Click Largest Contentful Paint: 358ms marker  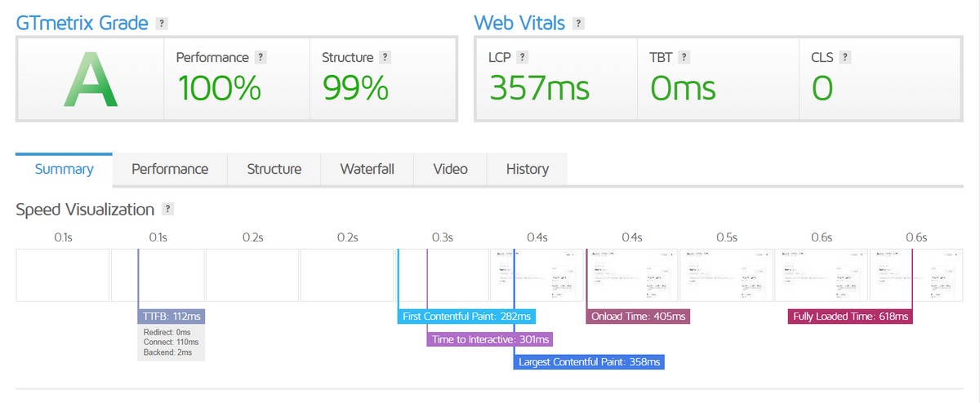tap(589, 361)
